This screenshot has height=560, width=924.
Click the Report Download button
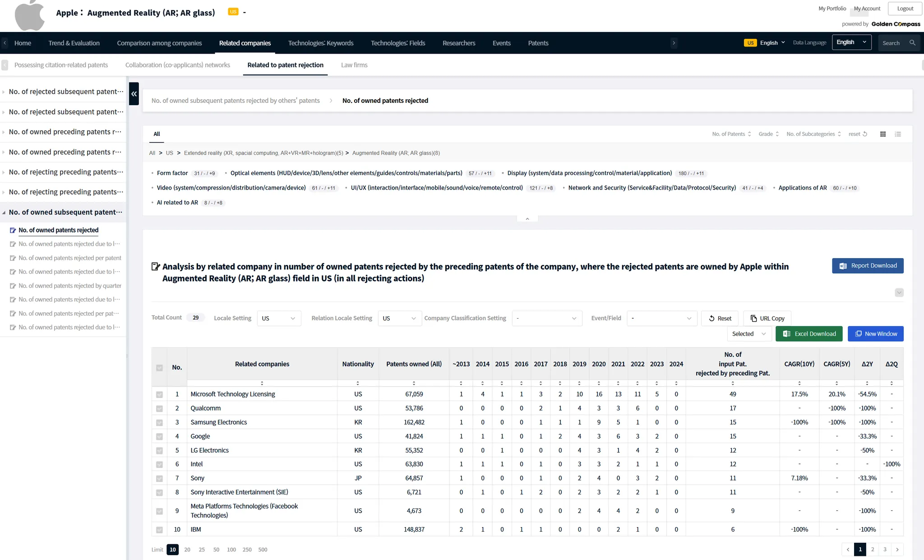pyautogui.click(x=867, y=266)
